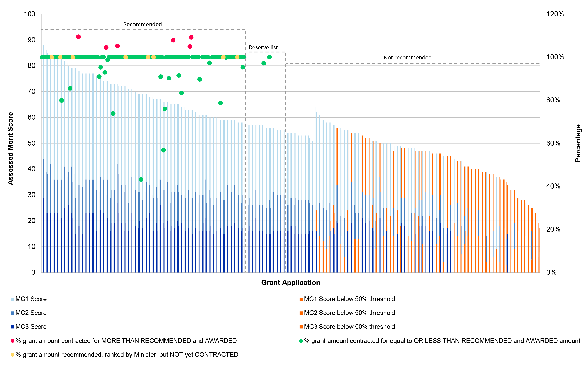Click the right axis value 100%
The height and width of the screenshot is (369, 588).
tap(555, 57)
